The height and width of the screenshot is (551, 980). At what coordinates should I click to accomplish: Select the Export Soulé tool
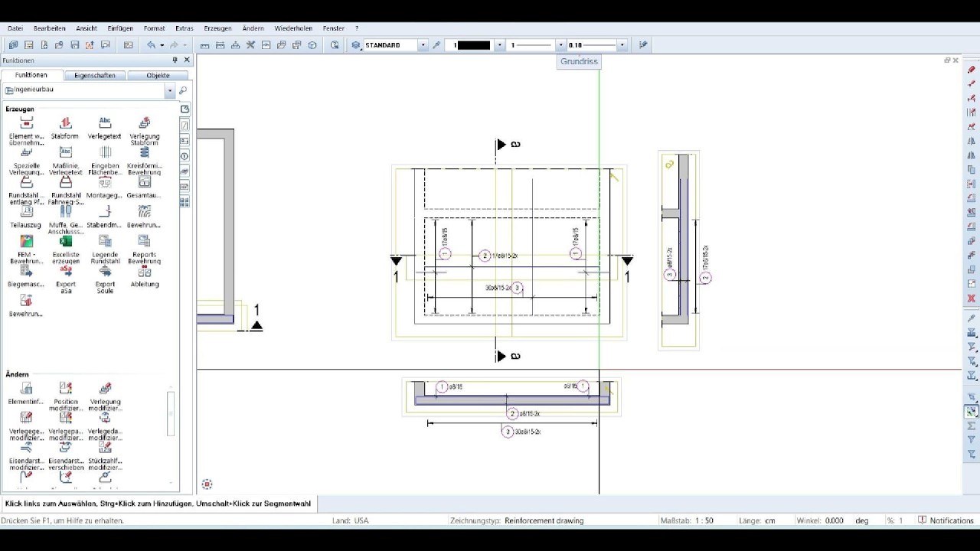click(105, 279)
